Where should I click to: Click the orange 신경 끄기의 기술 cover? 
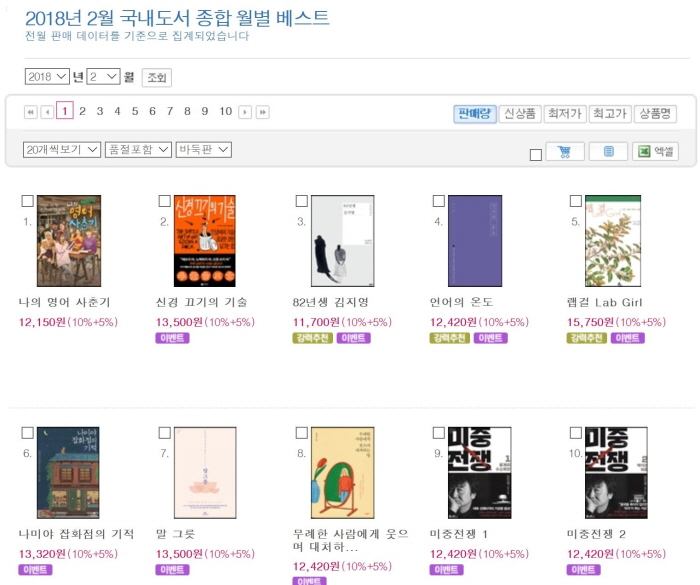pyautogui.click(x=204, y=241)
